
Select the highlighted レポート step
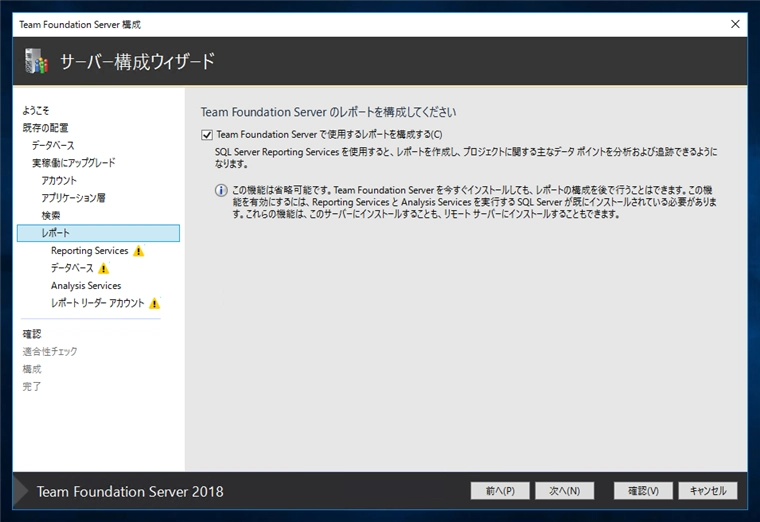coord(98,233)
